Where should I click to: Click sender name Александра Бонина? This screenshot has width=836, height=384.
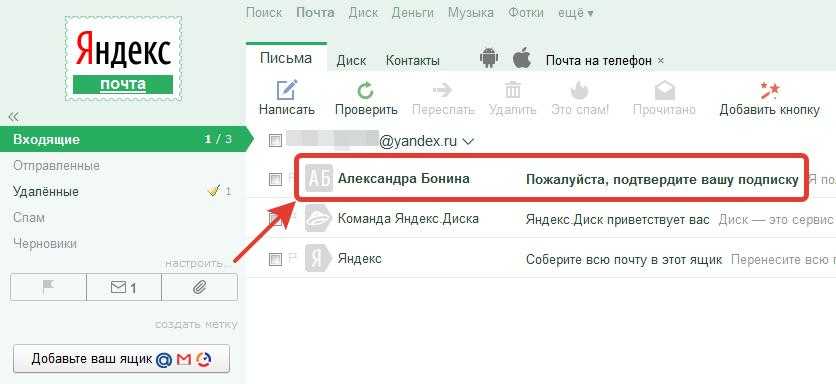[404, 179]
